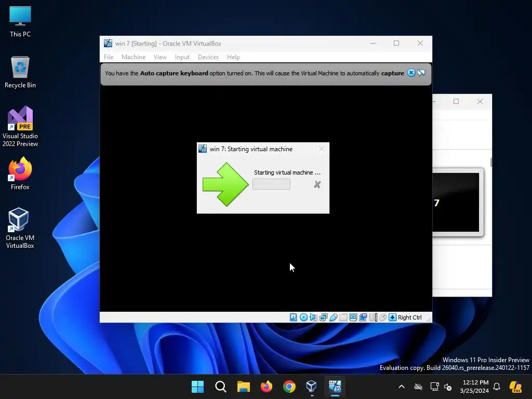The image size is (532, 399).
Task: Open the Input menu
Action: (x=182, y=57)
